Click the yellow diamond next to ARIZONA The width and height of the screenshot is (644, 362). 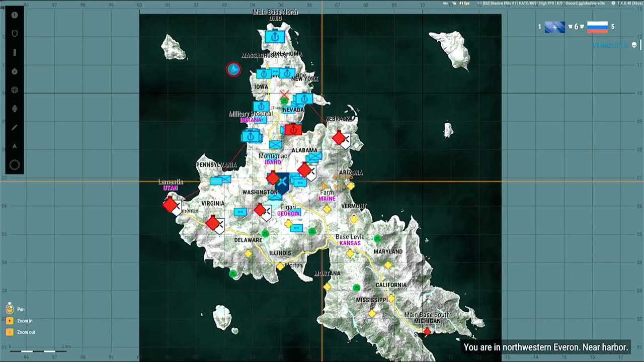(351, 186)
